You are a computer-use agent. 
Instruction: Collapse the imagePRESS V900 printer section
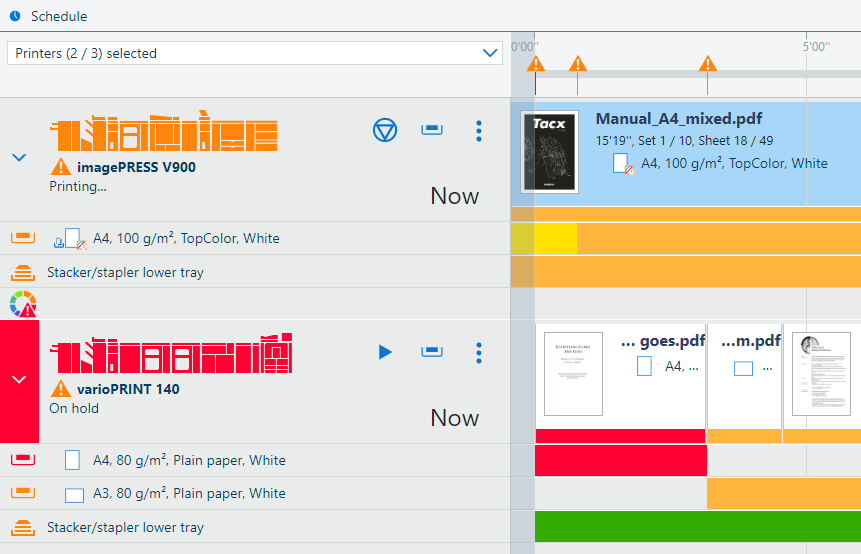(19, 158)
